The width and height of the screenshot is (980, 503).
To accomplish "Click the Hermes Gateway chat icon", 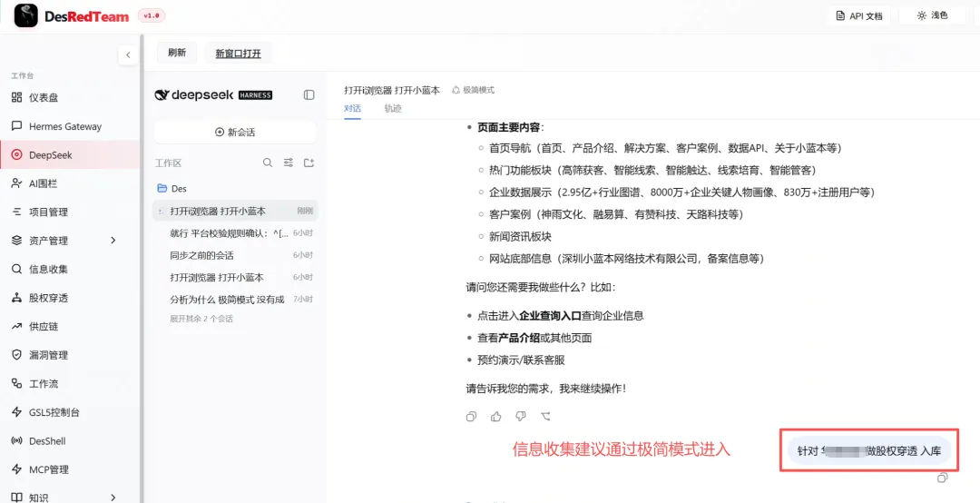I will [x=17, y=126].
